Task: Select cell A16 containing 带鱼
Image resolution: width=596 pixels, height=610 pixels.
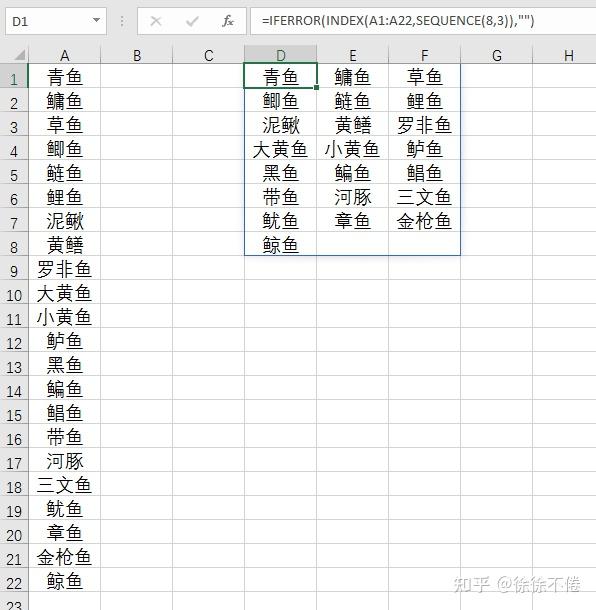Action: [x=65, y=436]
